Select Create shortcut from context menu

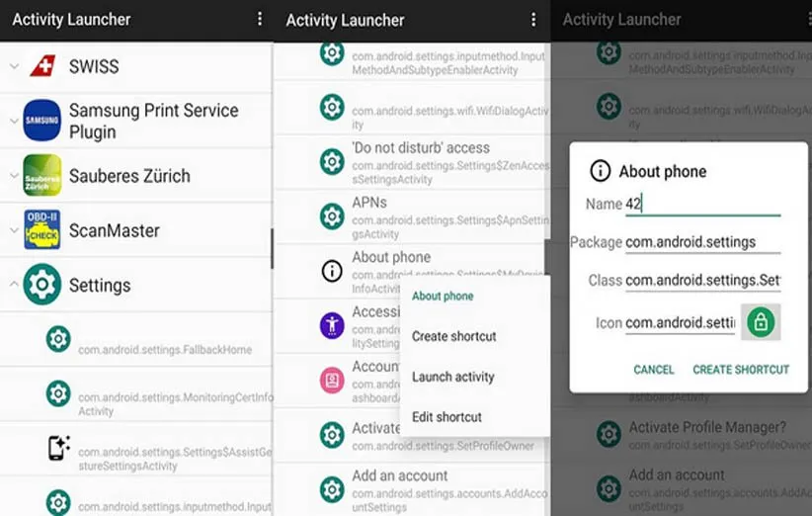tap(453, 336)
